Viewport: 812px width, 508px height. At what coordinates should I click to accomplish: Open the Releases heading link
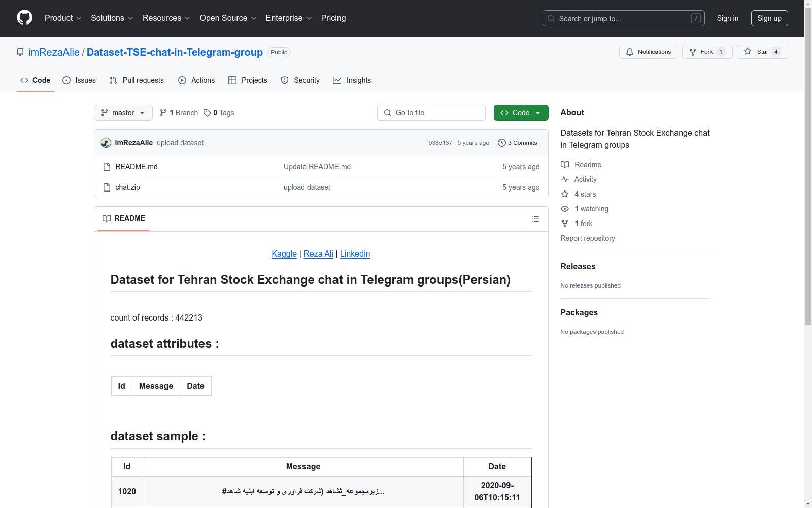tap(578, 266)
